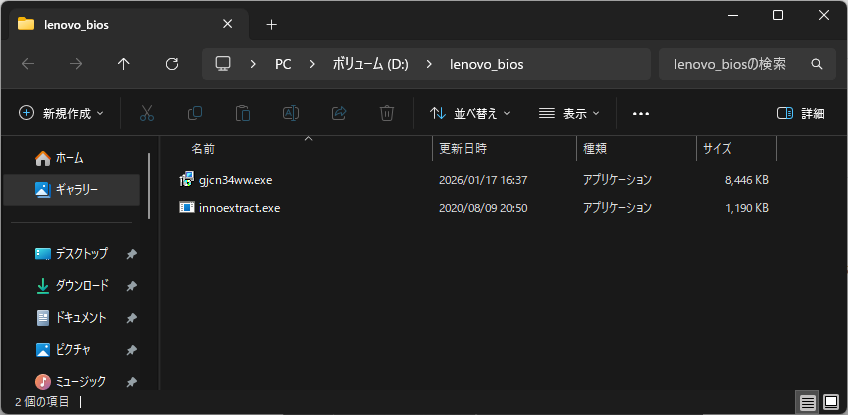Viewport: 848px width, 415px height.
Task: Open the 新規作成 dropdown
Action: 62,113
